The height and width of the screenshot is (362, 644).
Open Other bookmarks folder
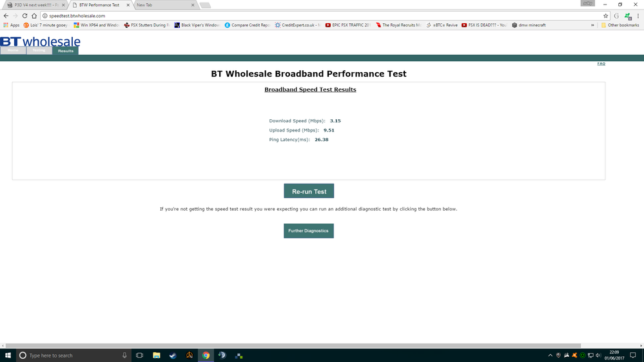tap(620, 25)
